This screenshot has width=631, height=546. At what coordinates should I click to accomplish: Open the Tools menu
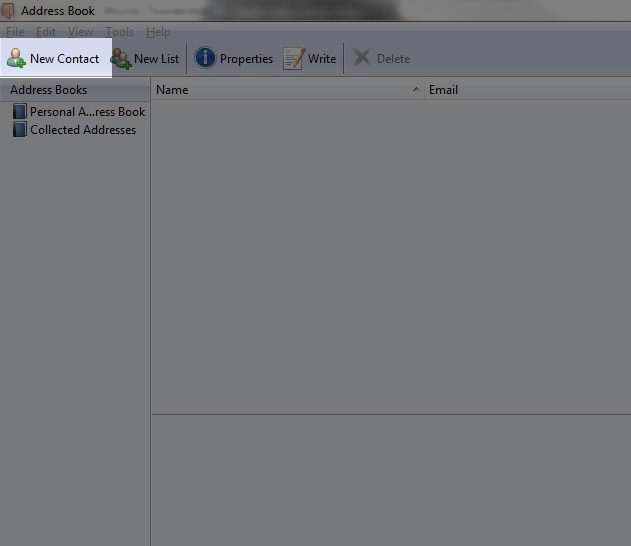(x=119, y=32)
